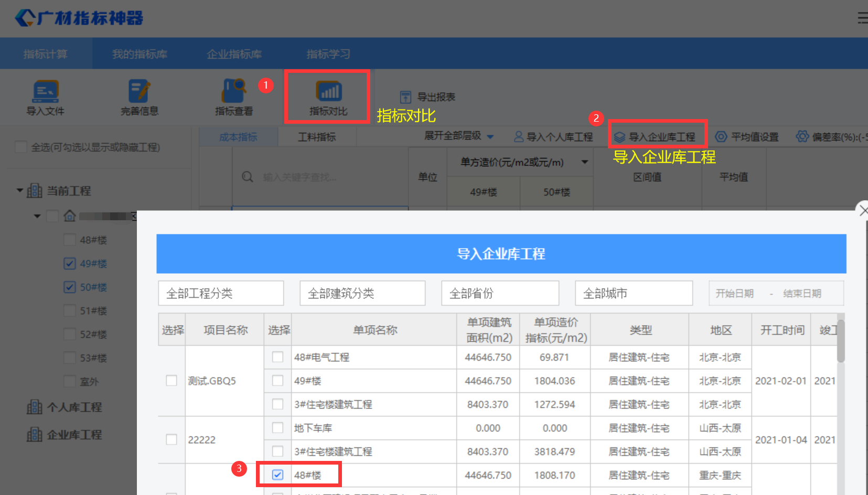Select the 测试.GBQ5 project checkbox
Image resolution: width=868 pixels, height=495 pixels.
(172, 381)
